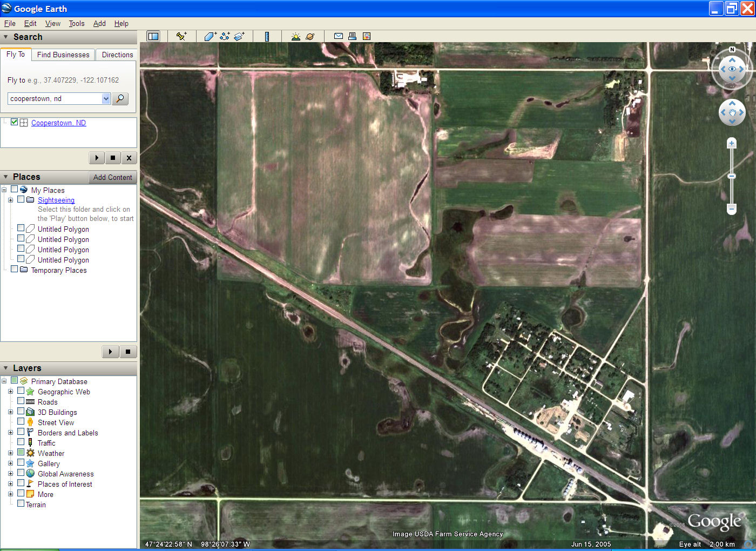Add a new placemark with the pushpin tool
The width and height of the screenshot is (756, 551).
pyautogui.click(x=181, y=36)
